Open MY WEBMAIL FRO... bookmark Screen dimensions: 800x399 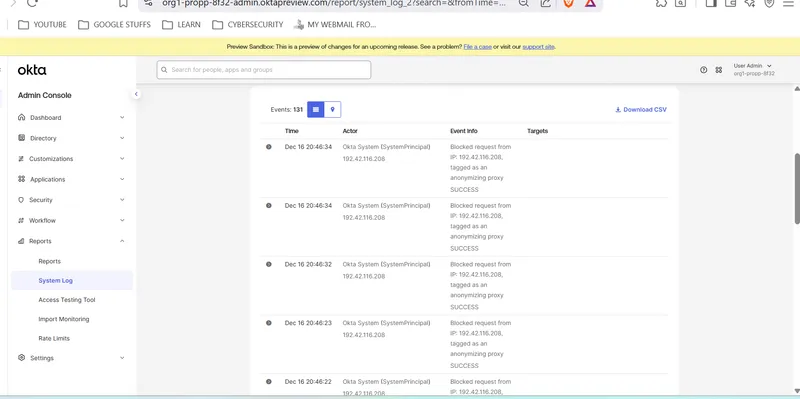coord(335,24)
